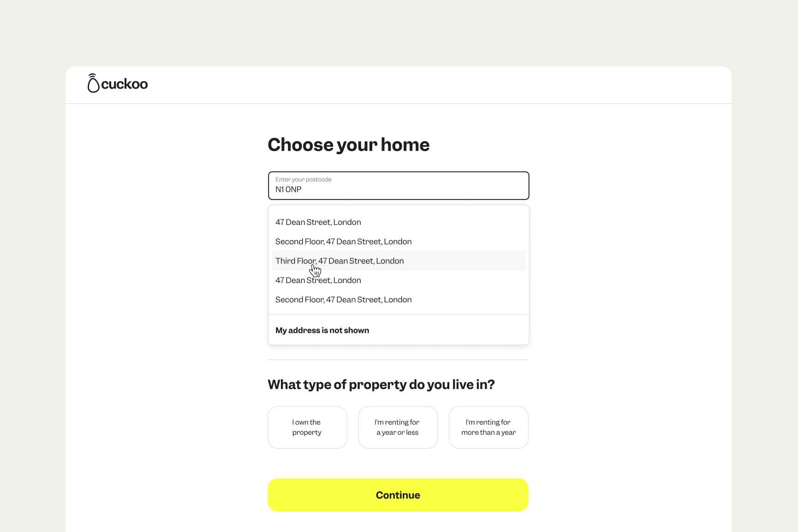Pick the second 47 Dean Street, London entry

point(318,280)
